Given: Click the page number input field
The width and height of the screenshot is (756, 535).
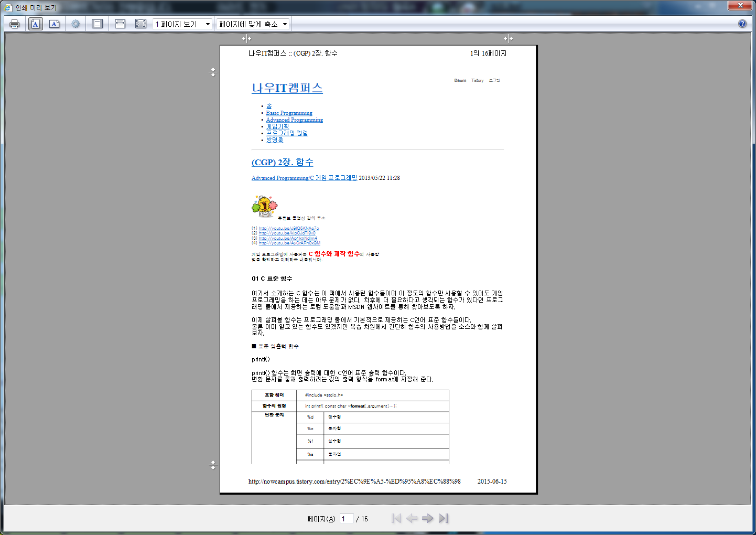Looking at the screenshot, I should tap(347, 519).
